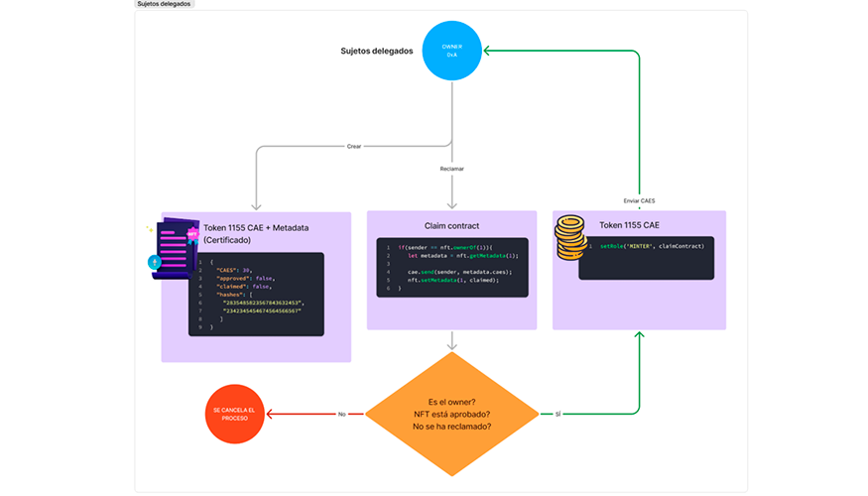The image size is (868, 496).
Task: Click the 'Crear' connector label
Action: [354, 147]
